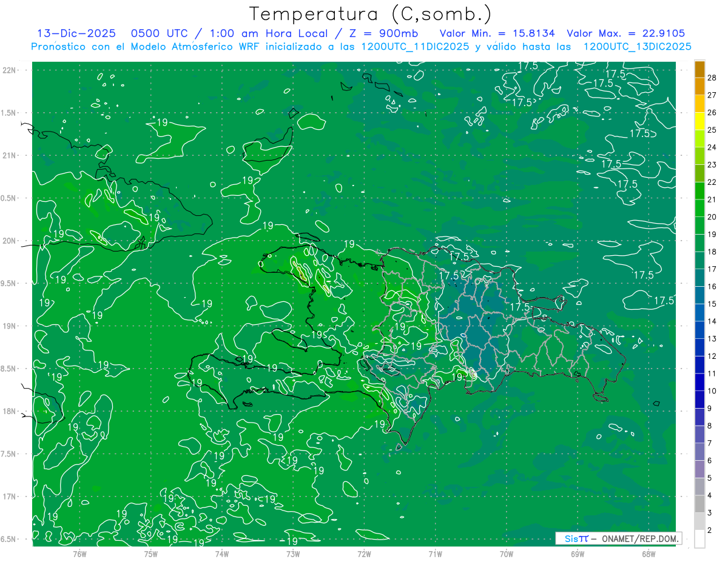Click the yellow 25 legend color
The width and height of the screenshot is (728, 562).
[699, 121]
